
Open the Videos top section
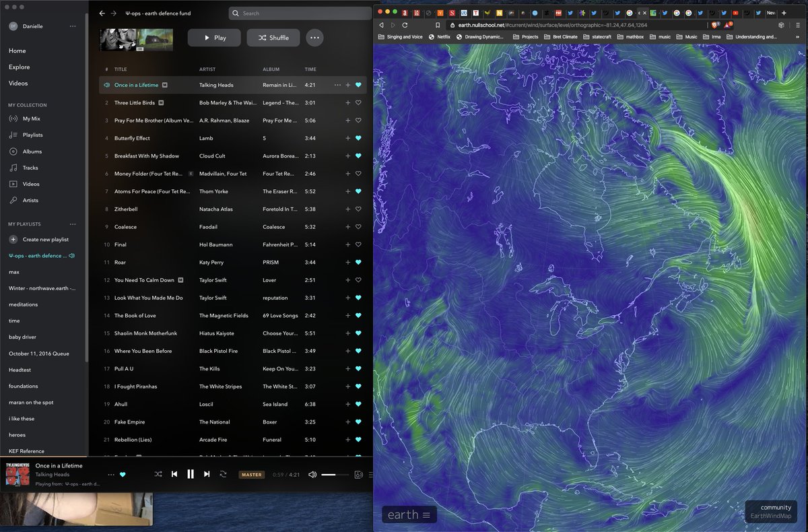[x=18, y=83]
